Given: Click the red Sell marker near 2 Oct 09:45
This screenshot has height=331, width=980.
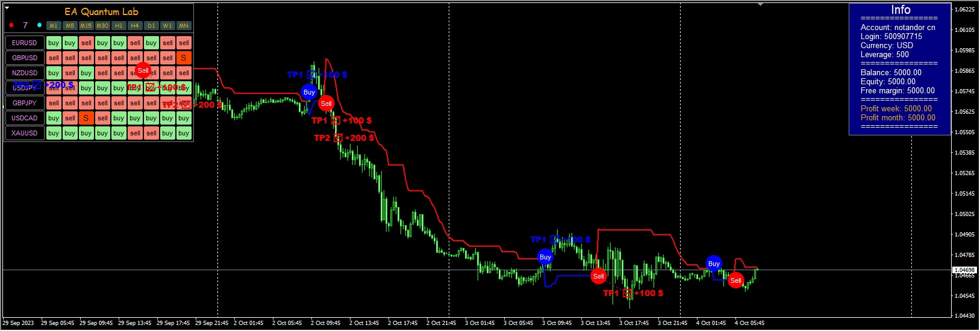Looking at the screenshot, I should click(x=326, y=104).
